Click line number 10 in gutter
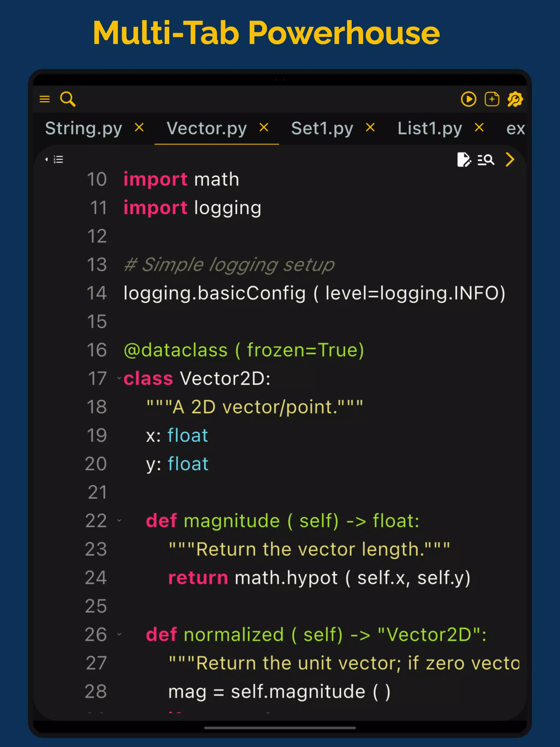Image resolution: width=560 pixels, height=747 pixels. point(97,179)
